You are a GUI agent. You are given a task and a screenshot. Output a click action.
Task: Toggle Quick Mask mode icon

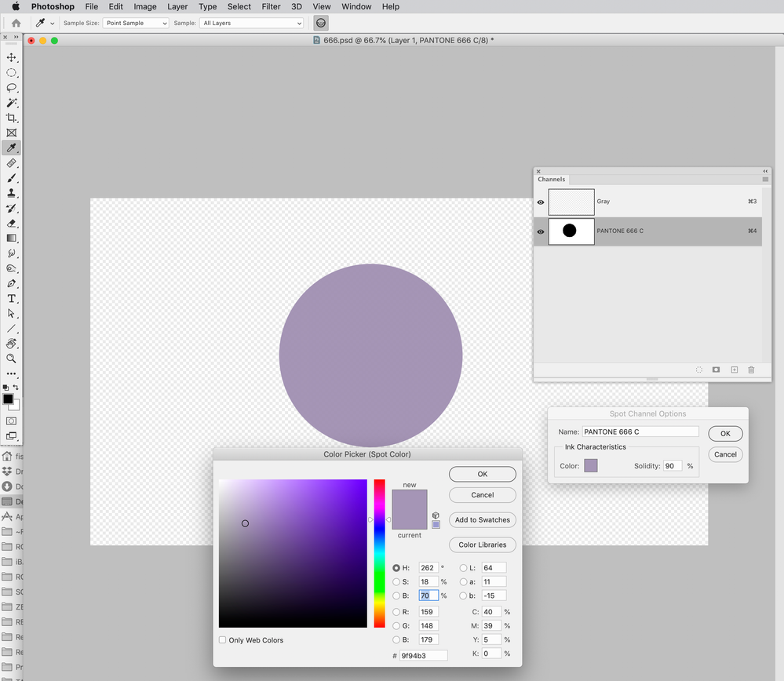click(11, 421)
